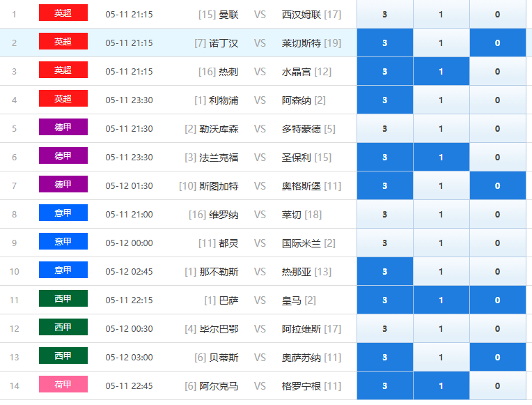This screenshot has height=405, width=532.
Task: Select draw (1) for 诺丁汉 vs 莱切斯特
Action: click(441, 43)
